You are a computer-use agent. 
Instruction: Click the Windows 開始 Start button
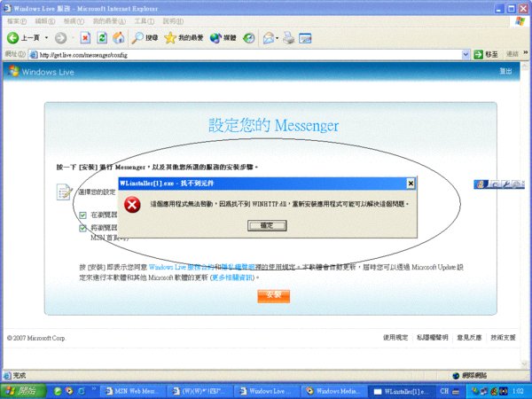[23, 391]
